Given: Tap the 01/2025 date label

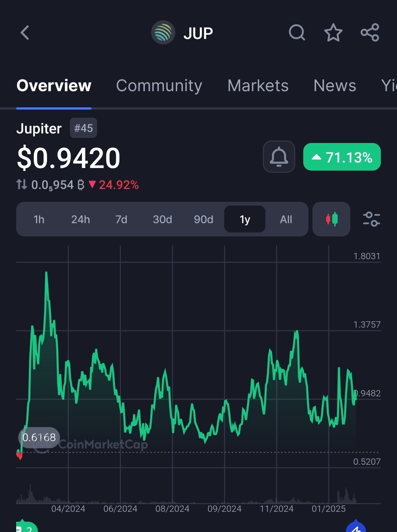Looking at the screenshot, I should click(x=329, y=509).
